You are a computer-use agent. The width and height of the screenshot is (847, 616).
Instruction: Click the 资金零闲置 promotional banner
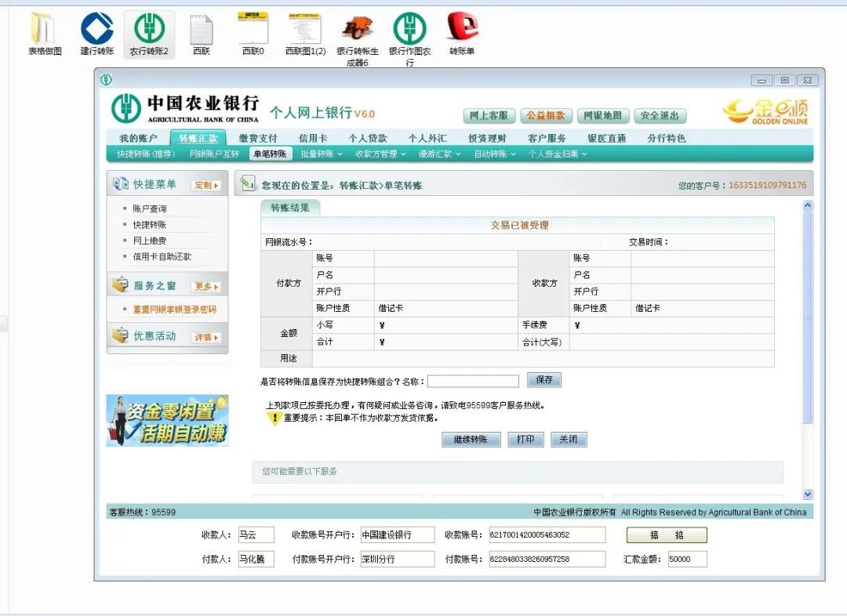point(168,421)
